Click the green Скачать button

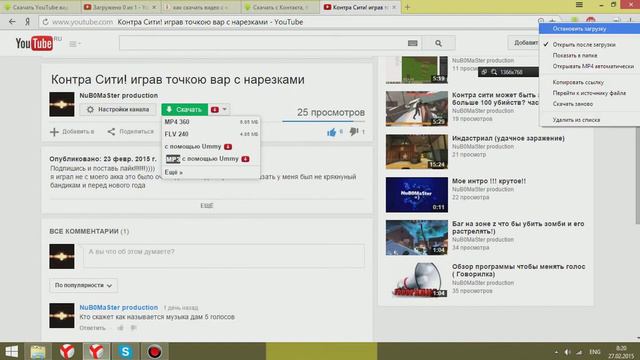184,109
